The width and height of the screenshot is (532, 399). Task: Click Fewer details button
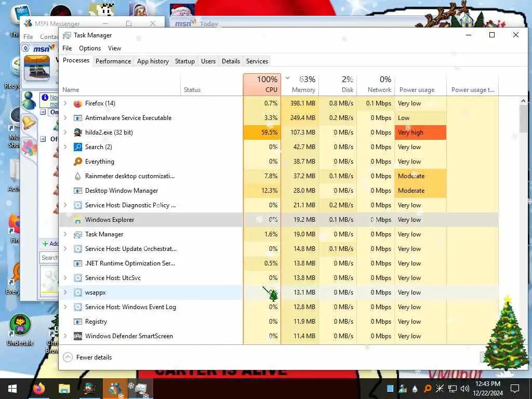tap(87, 357)
